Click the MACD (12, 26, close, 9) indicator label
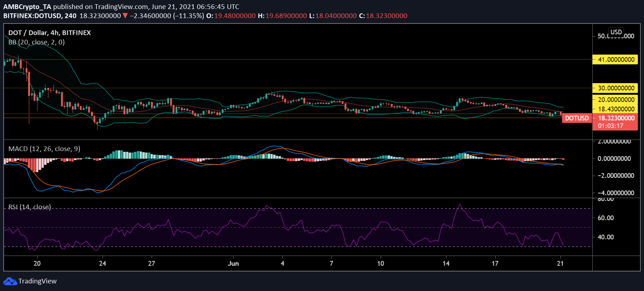 44,149
